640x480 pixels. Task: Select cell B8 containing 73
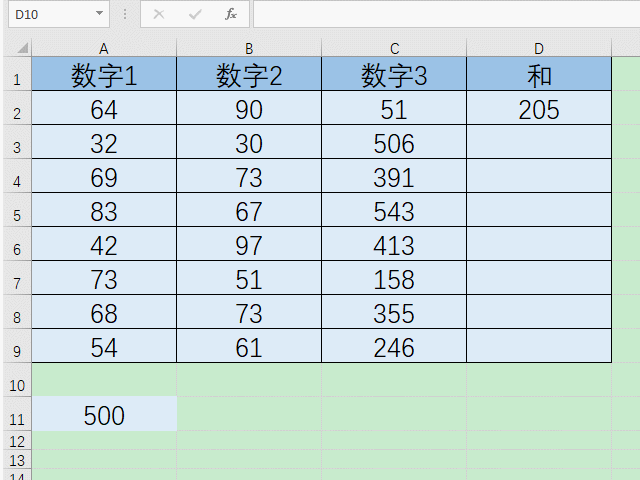249,311
